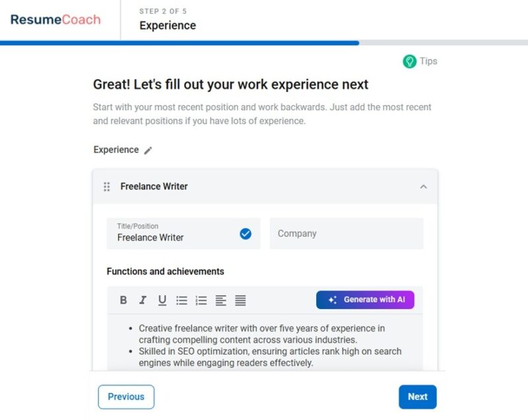Apply italic formatting to the text
This screenshot has width=528, height=420.
(143, 300)
